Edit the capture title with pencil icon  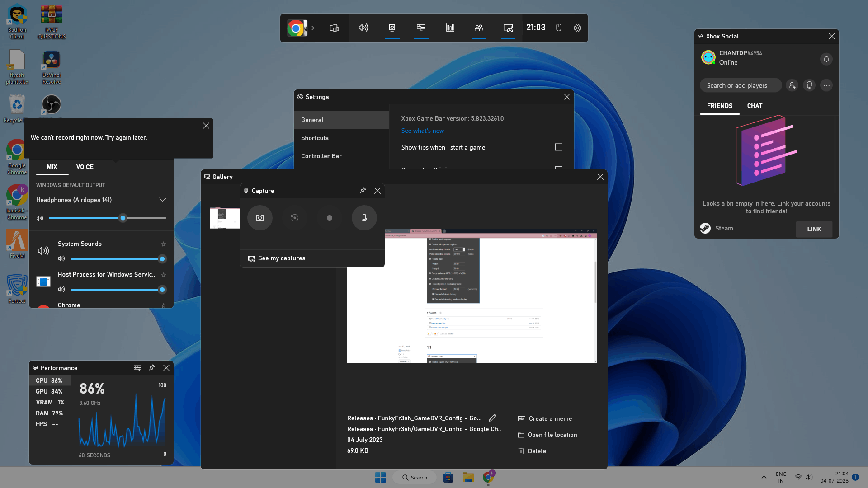(493, 418)
